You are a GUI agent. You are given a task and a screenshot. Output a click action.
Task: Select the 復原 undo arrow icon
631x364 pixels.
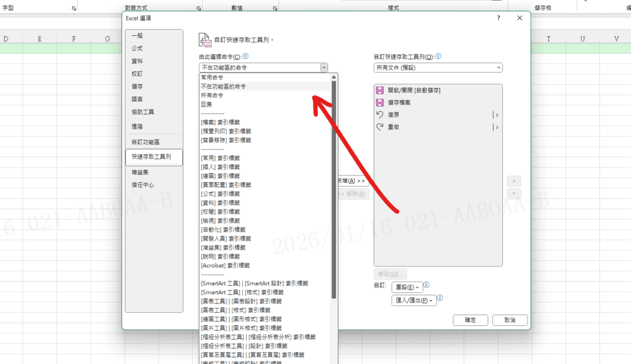[380, 115]
